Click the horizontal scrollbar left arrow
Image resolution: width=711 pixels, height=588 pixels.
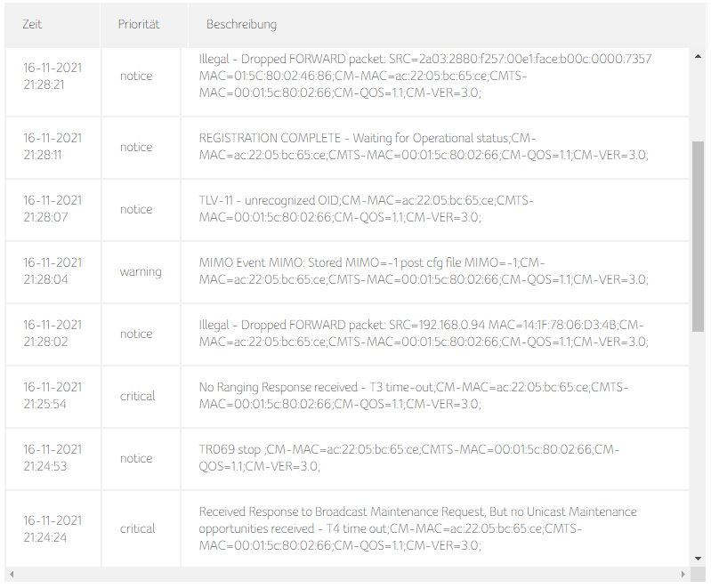click(x=10, y=574)
